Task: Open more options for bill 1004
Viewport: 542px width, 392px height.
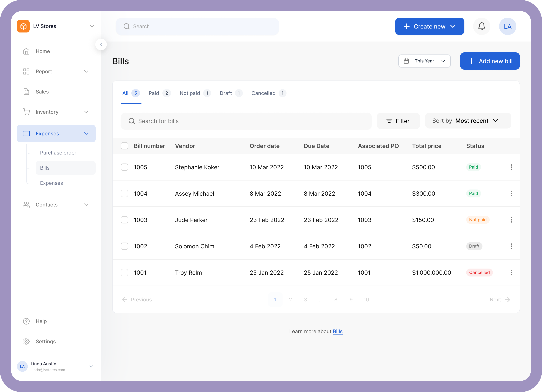Action: coord(511,193)
